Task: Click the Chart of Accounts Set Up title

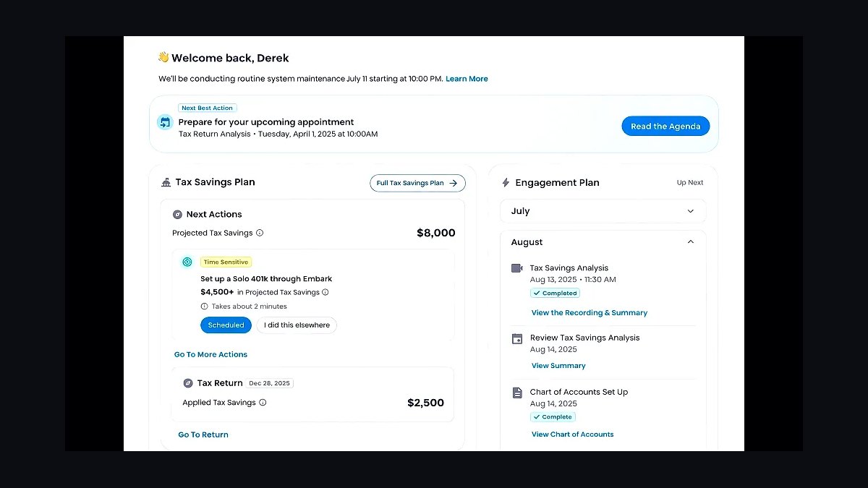Action: tap(579, 392)
